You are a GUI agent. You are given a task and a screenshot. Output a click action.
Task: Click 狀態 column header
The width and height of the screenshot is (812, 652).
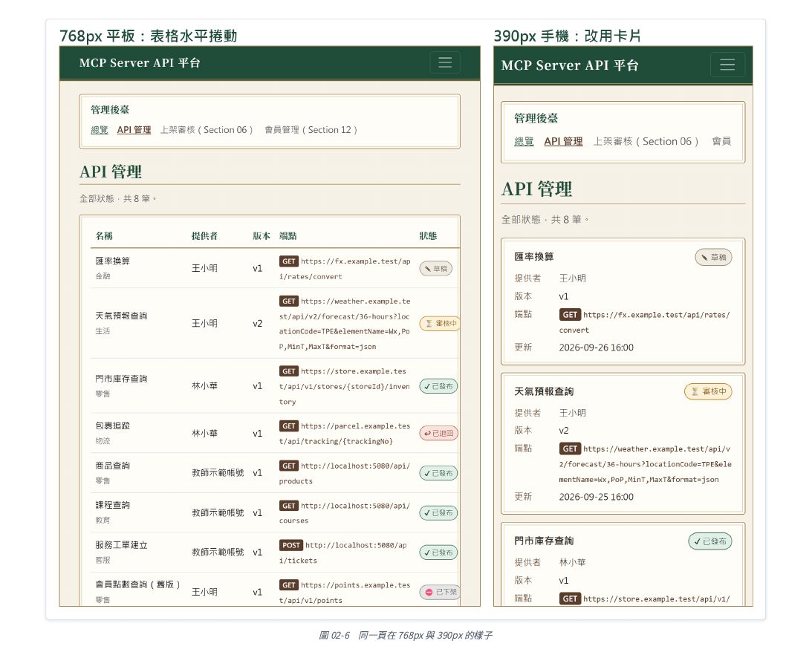coord(428,236)
